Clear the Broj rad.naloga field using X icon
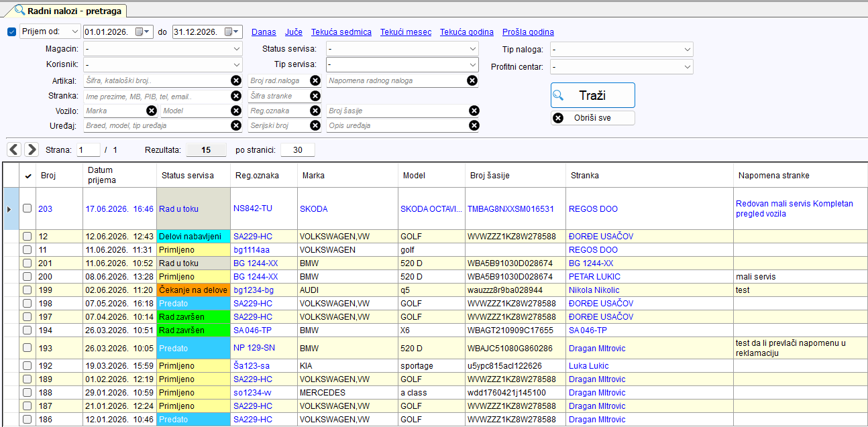The width and height of the screenshot is (868, 427). 315,80
